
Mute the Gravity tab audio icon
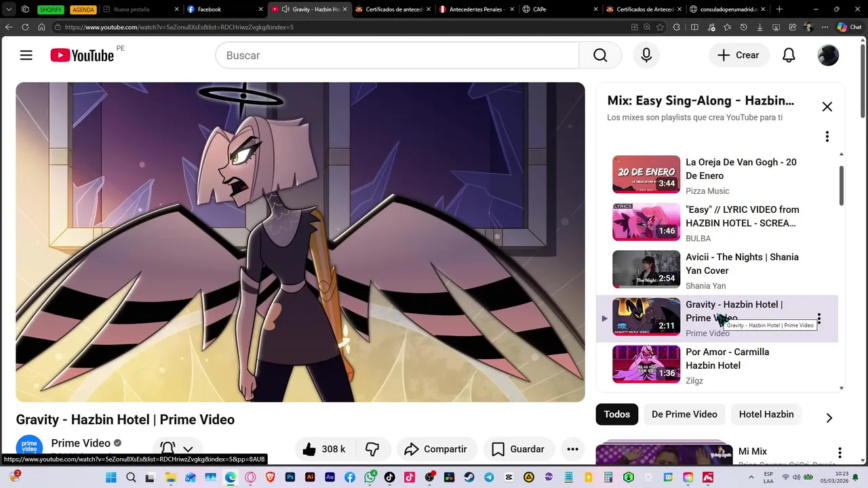coord(285,9)
